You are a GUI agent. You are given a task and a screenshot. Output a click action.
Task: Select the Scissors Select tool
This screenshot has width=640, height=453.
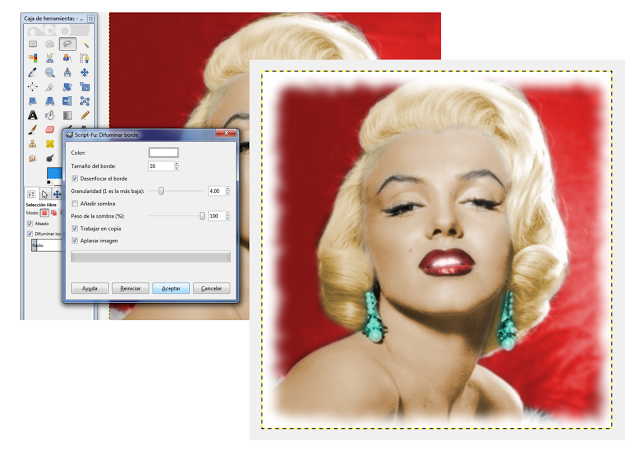tap(50, 58)
